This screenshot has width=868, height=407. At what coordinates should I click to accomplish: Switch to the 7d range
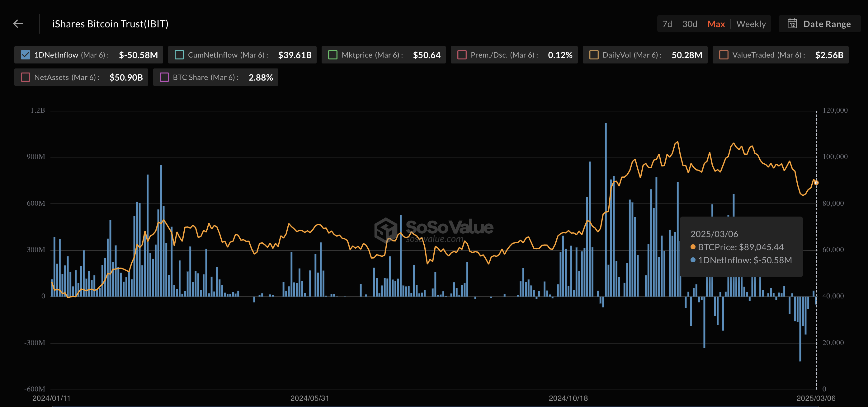point(667,24)
